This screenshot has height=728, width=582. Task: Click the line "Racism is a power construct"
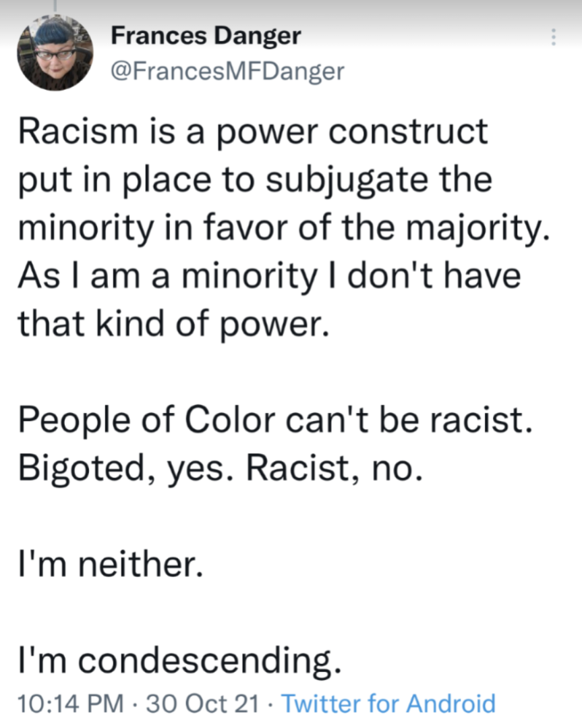pos(252,130)
